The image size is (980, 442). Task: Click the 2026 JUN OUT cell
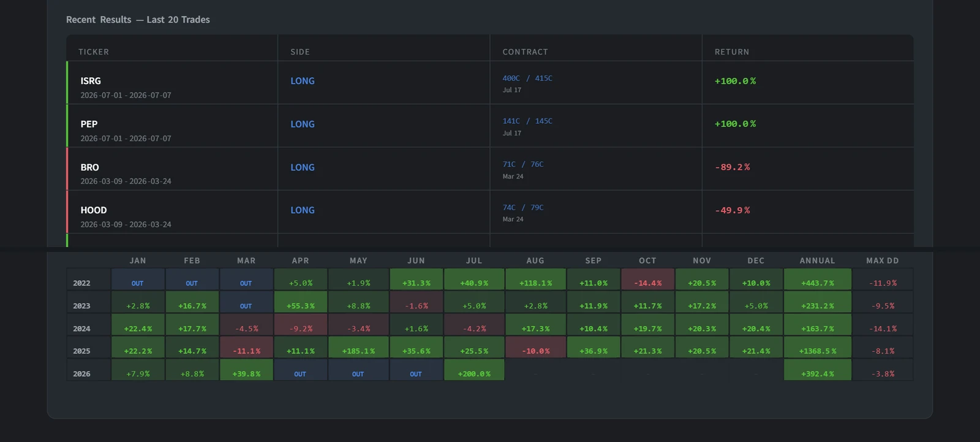point(417,370)
